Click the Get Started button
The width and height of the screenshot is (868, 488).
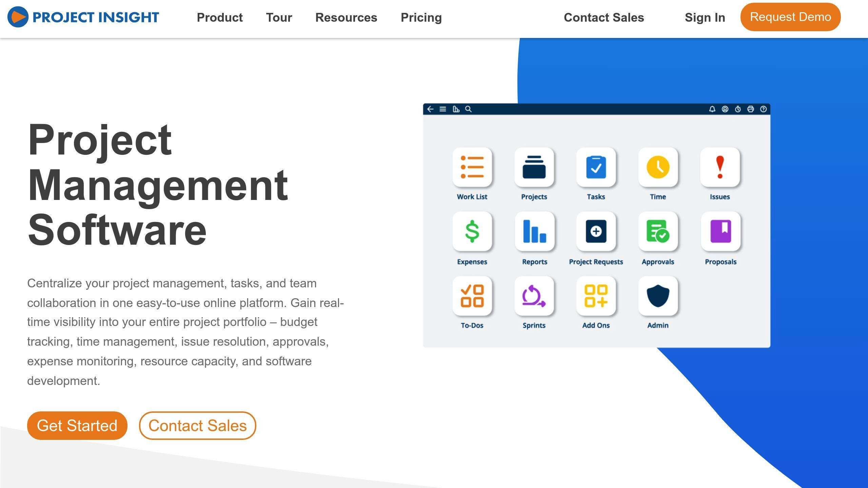(77, 425)
